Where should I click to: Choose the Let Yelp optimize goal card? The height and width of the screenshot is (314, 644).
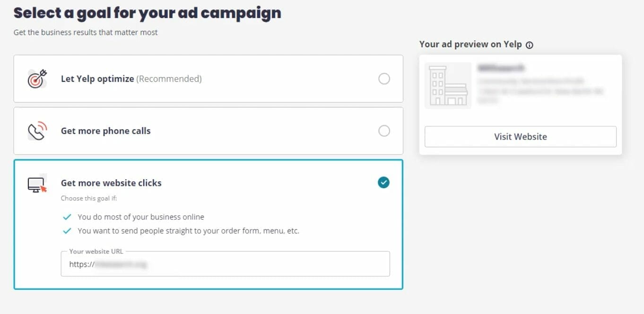[x=209, y=78]
